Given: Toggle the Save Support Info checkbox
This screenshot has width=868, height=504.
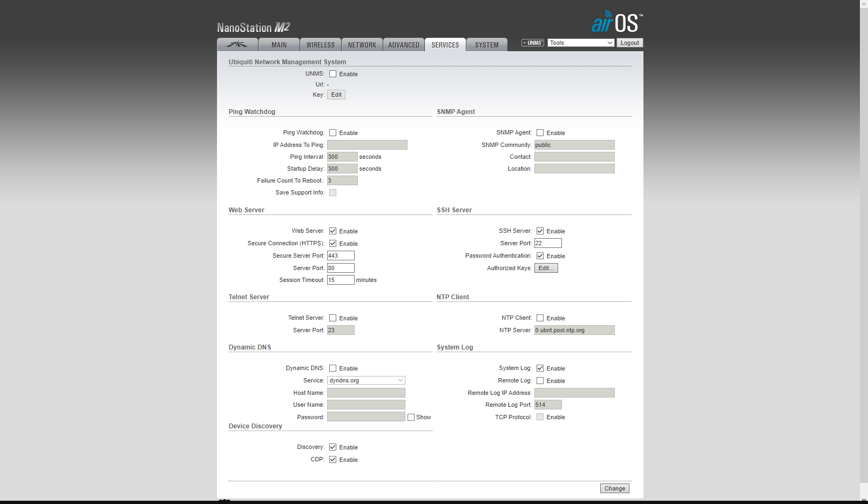Looking at the screenshot, I should (x=333, y=193).
